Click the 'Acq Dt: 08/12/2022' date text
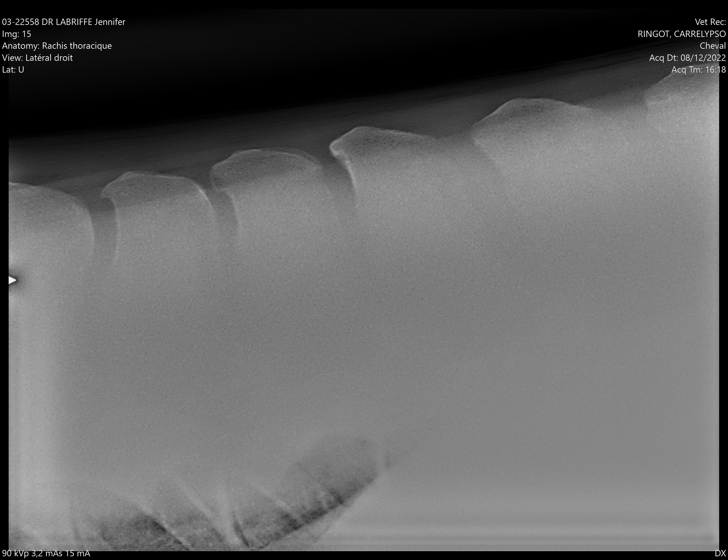728x560 pixels. coord(687,58)
